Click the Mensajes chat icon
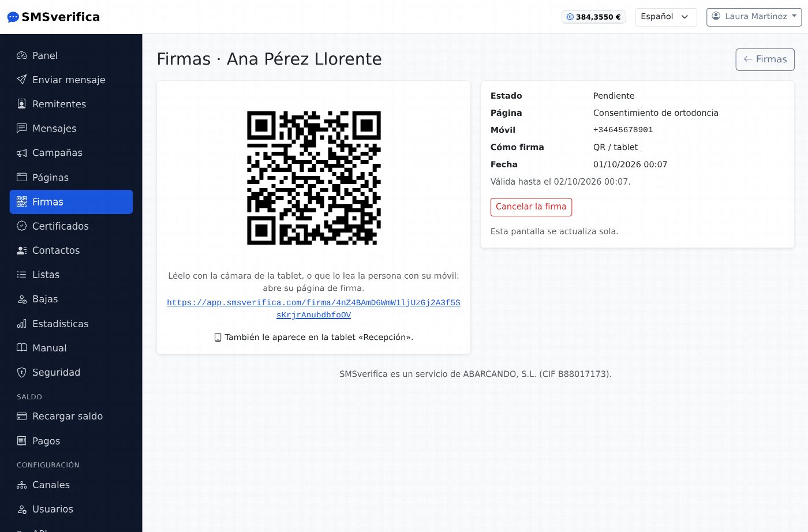Image resolution: width=808 pixels, height=532 pixels. pyautogui.click(x=22, y=128)
